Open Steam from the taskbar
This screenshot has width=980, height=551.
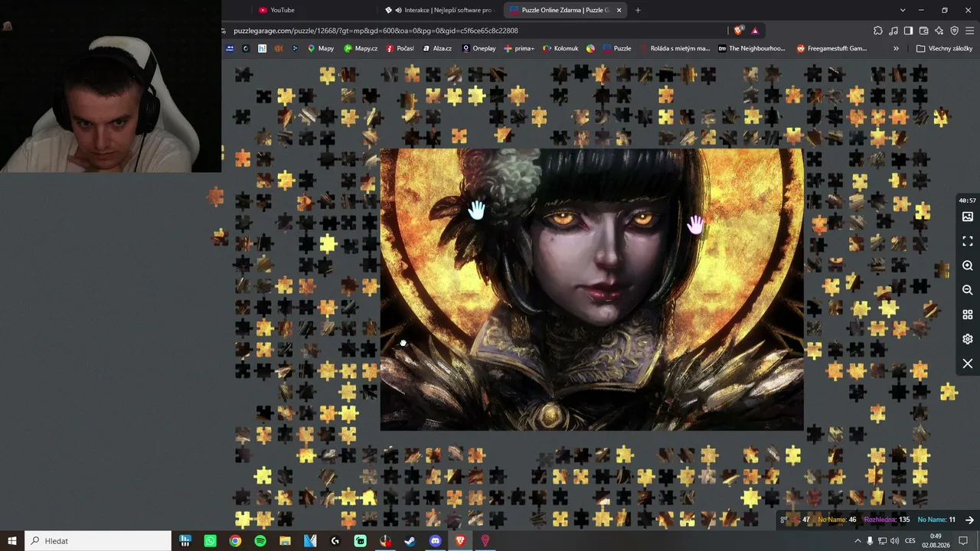click(x=410, y=541)
